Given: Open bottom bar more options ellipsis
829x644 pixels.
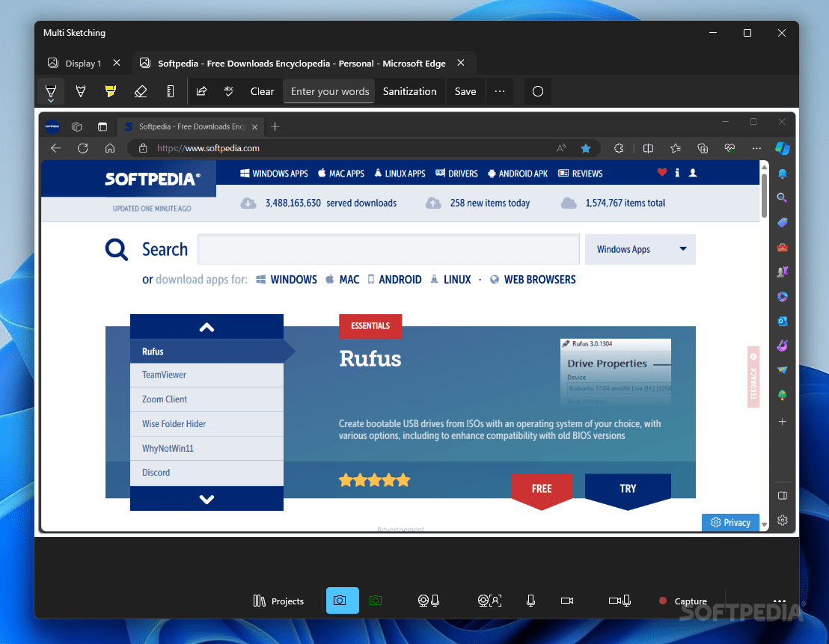Looking at the screenshot, I should pyautogui.click(x=780, y=601).
